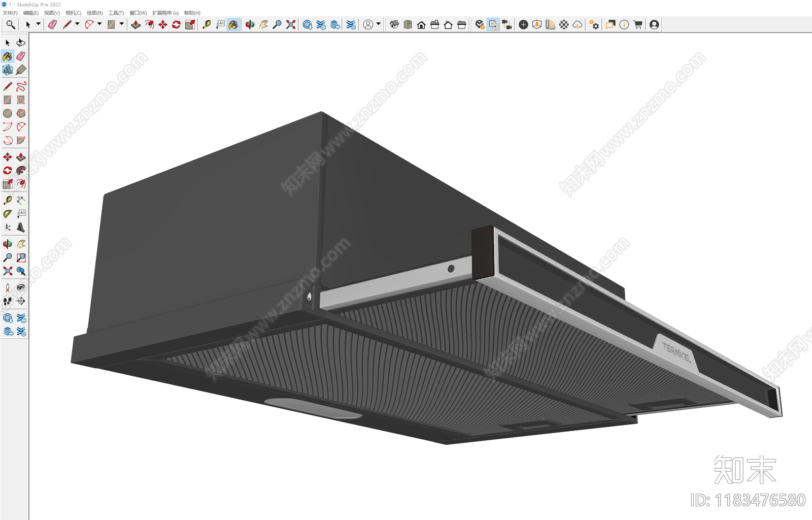Viewport: 812px width, 520px height.
Task: Select the Move tool in top toolbar
Action: click(x=163, y=24)
